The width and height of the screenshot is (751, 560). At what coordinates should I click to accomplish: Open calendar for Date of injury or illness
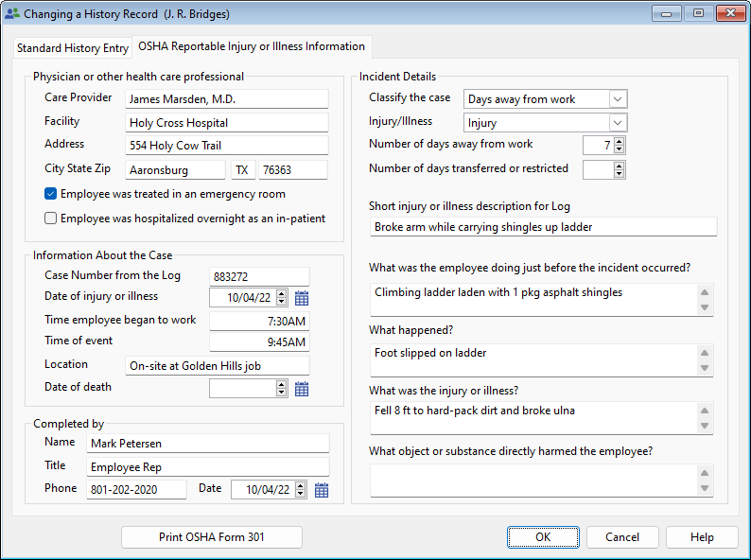point(302,298)
